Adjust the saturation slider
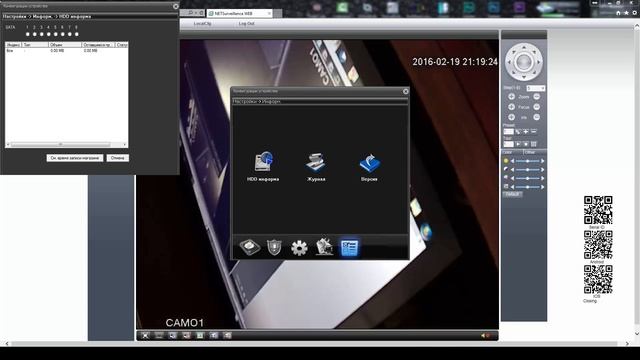Image resolution: width=640 pixels, height=360 pixels. click(x=527, y=178)
